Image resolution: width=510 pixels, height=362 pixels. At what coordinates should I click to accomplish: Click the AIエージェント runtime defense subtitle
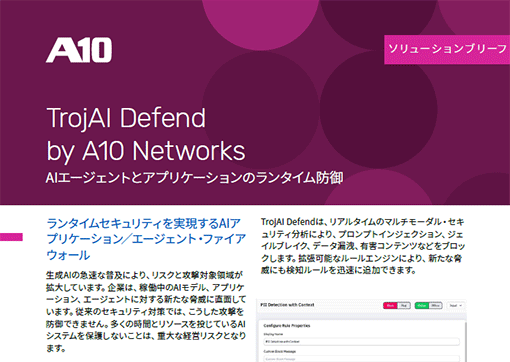coord(194,178)
